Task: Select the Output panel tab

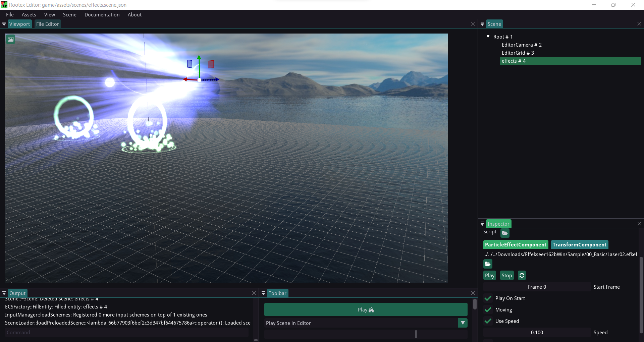Action: tap(17, 293)
